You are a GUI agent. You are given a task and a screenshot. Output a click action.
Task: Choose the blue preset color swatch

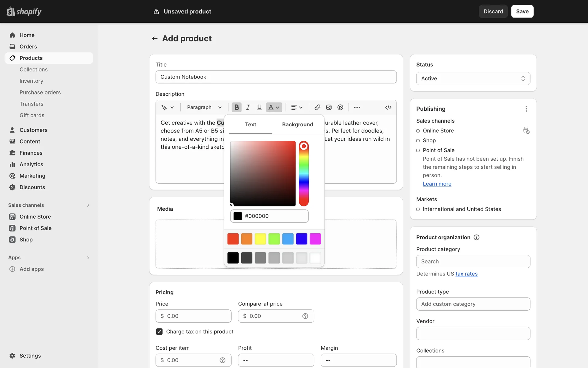(x=301, y=239)
